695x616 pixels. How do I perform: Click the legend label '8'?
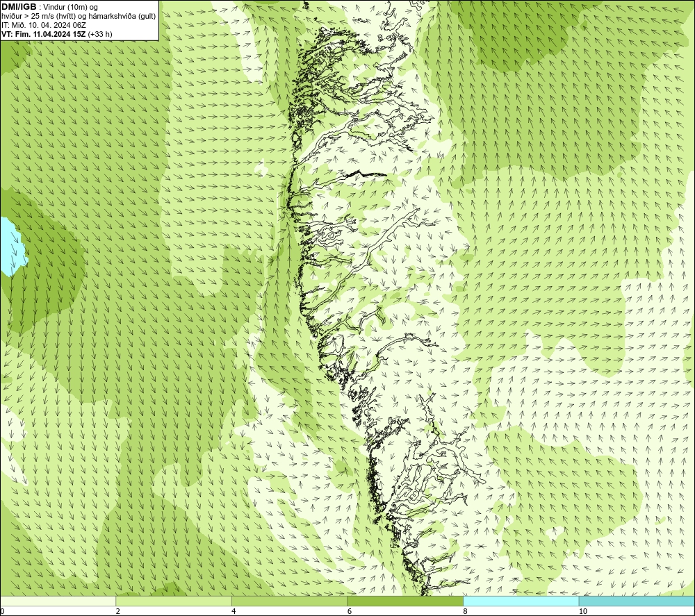pyautogui.click(x=466, y=611)
